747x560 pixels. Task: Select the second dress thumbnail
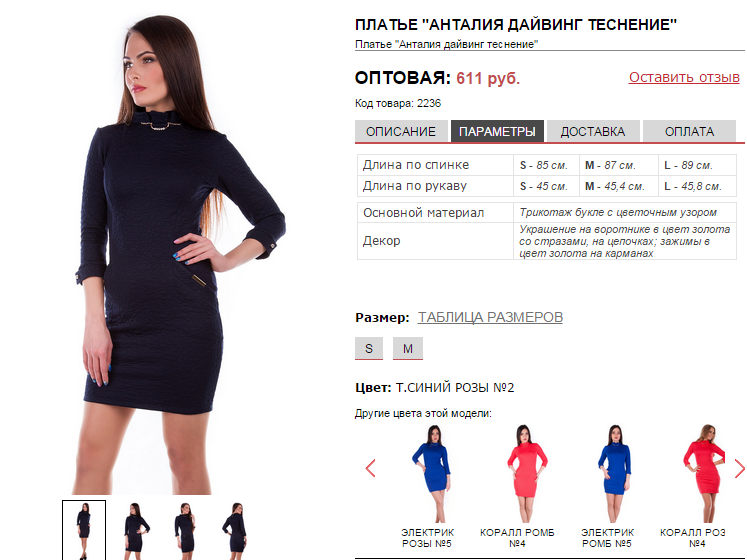[x=136, y=531]
